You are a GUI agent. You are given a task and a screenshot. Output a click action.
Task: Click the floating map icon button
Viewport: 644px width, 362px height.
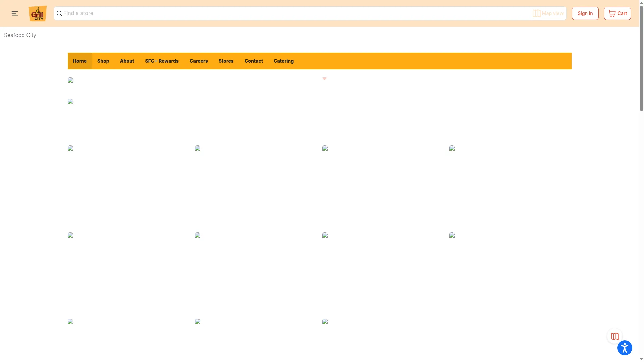coord(614,336)
